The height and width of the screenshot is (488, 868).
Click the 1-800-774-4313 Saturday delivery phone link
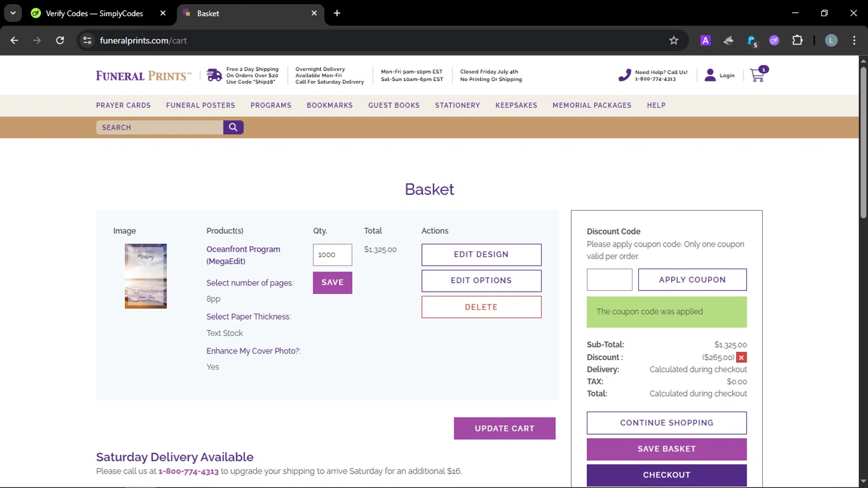tap(189, 472)
